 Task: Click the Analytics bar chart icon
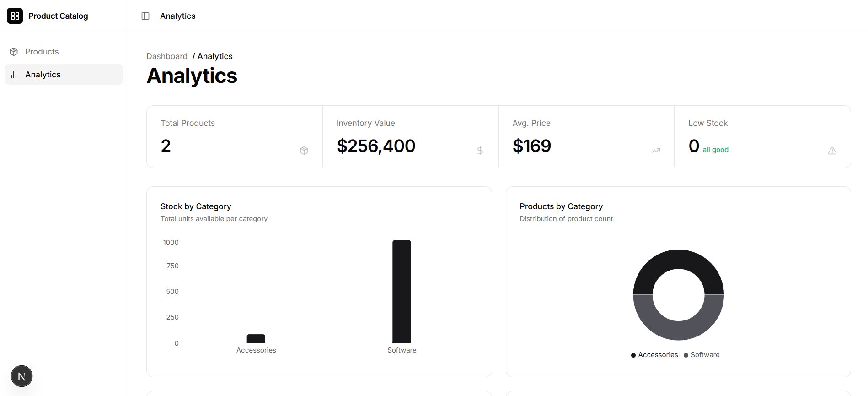pos(14,75)
